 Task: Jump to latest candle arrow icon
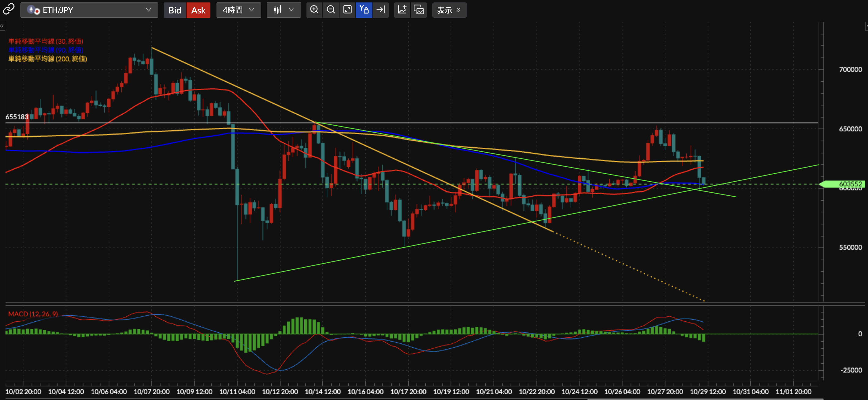pyautogui.click(x=381, y=10)
